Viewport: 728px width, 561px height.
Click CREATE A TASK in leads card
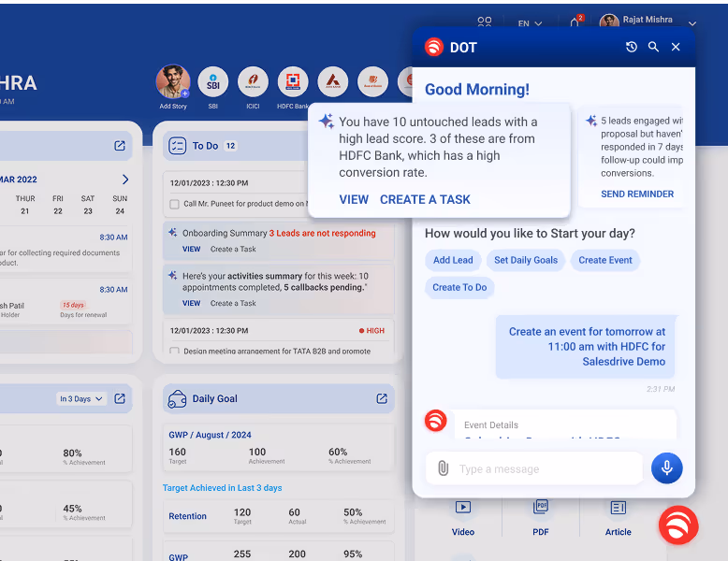[x=425, y=199]
